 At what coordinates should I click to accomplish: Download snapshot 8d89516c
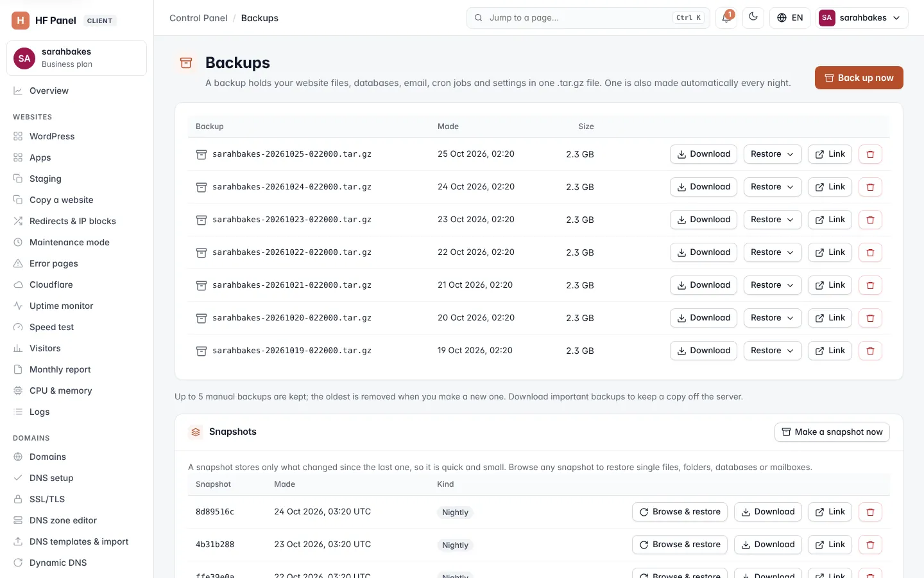tap(767, 512)
